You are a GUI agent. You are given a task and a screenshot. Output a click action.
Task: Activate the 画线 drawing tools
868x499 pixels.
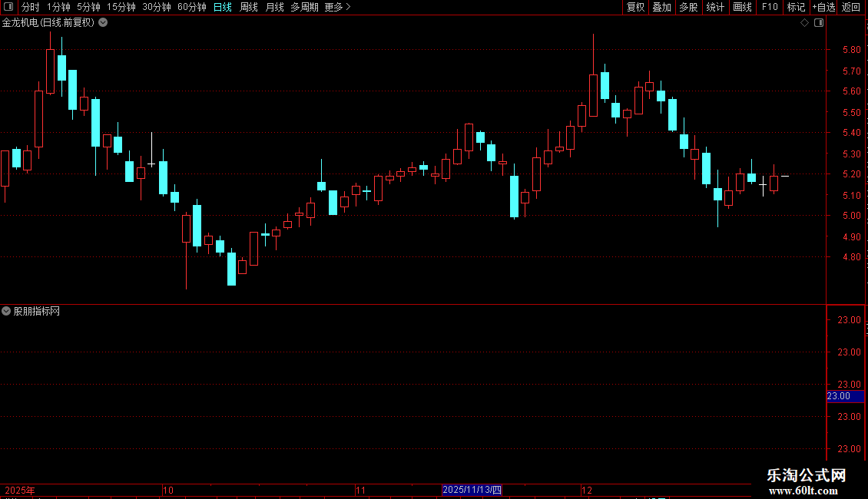[742, 7]
